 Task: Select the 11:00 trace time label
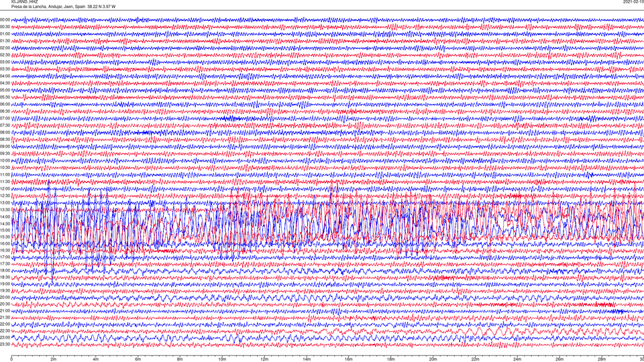click(5, 174)
